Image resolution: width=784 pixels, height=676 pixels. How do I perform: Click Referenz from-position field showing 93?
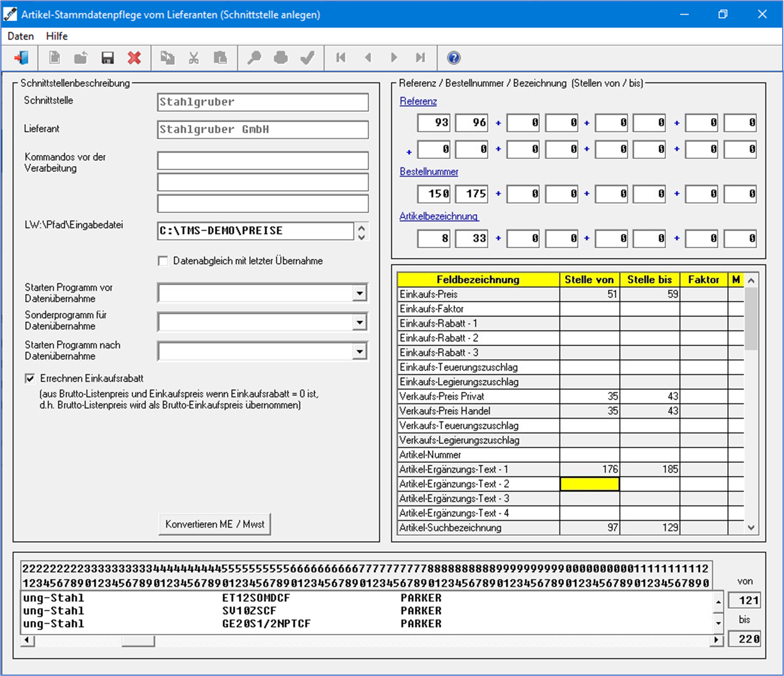pos(434,123)
